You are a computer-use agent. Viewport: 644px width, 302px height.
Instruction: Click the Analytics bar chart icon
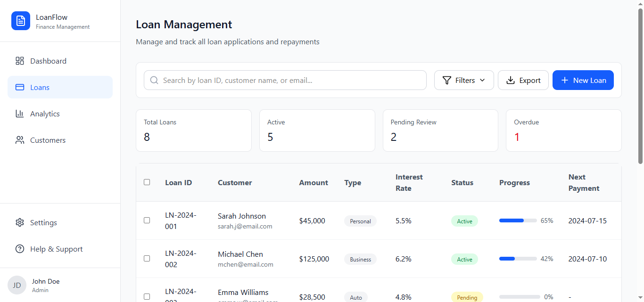click(x=20, y=114)
